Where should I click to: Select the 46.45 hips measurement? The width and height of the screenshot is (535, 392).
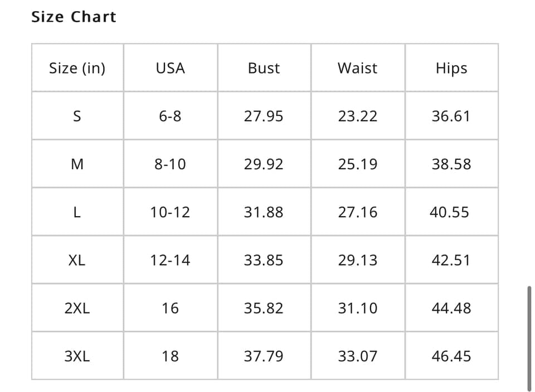[x=451, y=356]
